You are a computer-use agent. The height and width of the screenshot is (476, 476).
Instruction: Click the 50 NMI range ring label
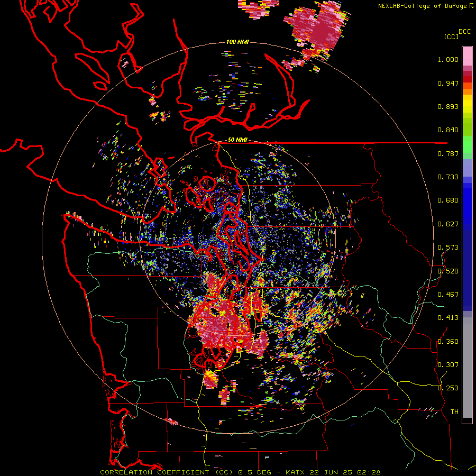237,140
